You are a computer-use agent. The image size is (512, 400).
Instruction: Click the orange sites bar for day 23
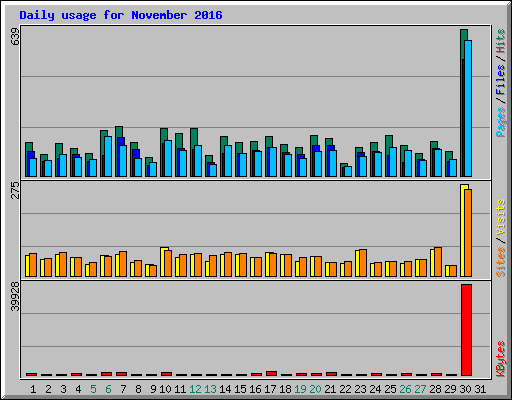[x=363, y=263]
